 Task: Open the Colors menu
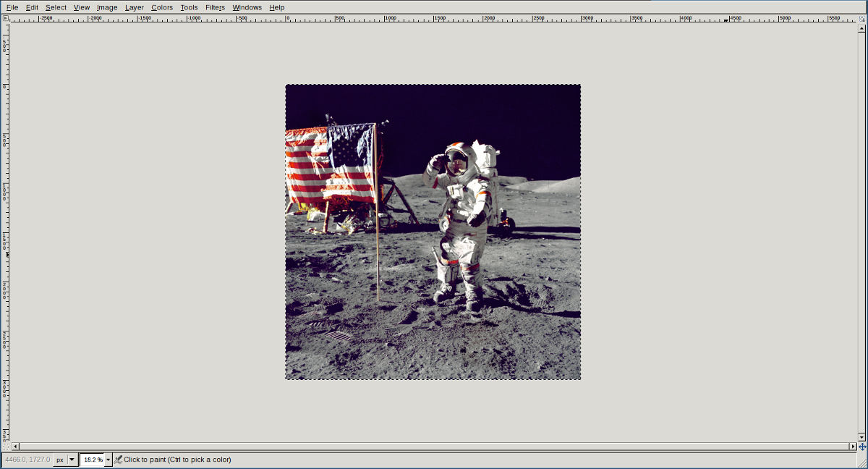click(162, 7)
